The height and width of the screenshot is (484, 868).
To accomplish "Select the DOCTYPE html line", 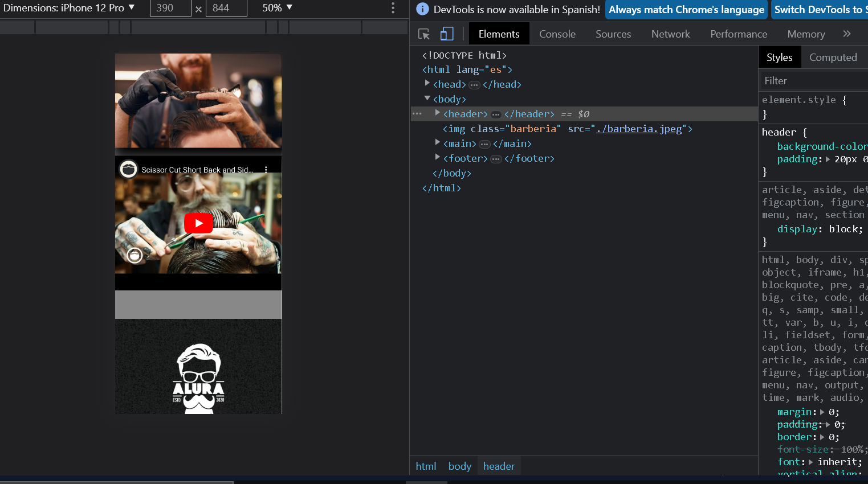I will 464,55.
